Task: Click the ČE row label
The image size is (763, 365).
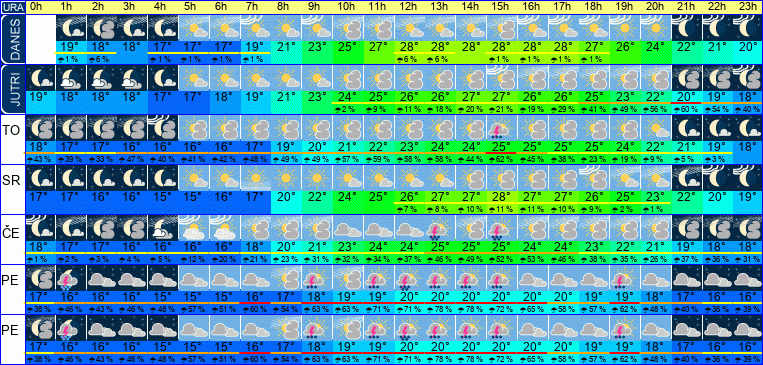Action: [x=11, y=234]
